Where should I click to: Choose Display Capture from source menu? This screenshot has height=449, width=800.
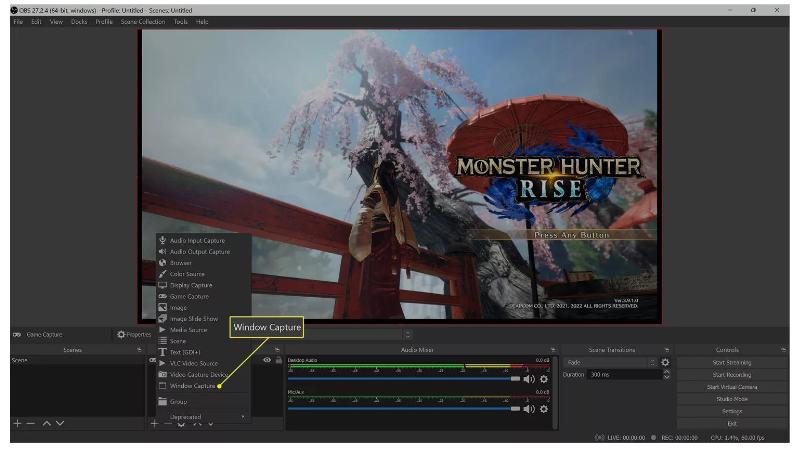click(203, 285)
